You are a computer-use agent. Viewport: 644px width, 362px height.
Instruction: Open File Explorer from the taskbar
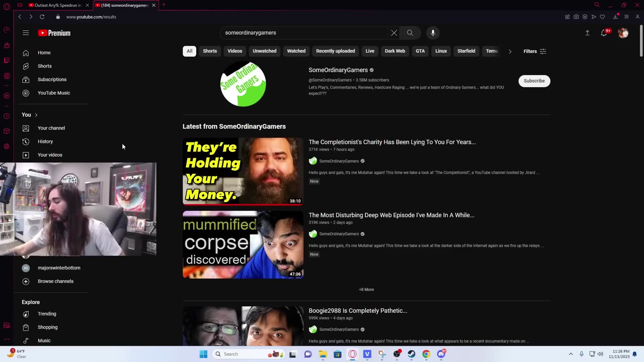point(323,354)
